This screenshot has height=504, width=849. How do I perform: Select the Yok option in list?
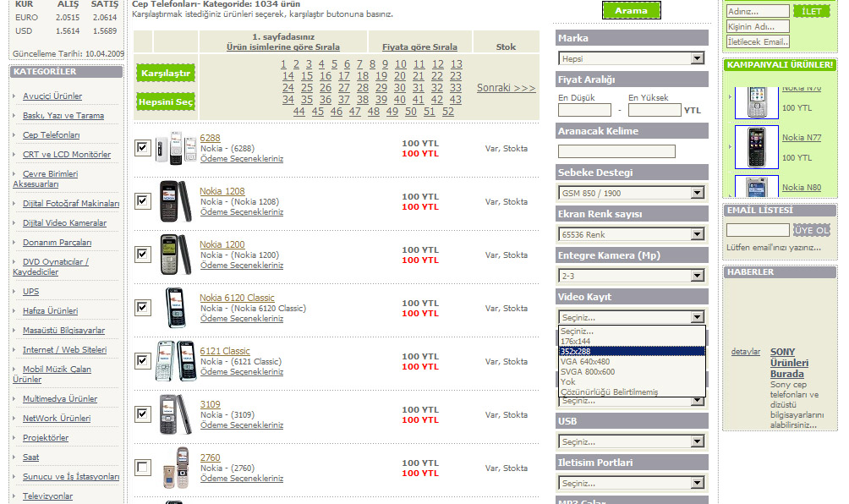click(x=632, y=381)
